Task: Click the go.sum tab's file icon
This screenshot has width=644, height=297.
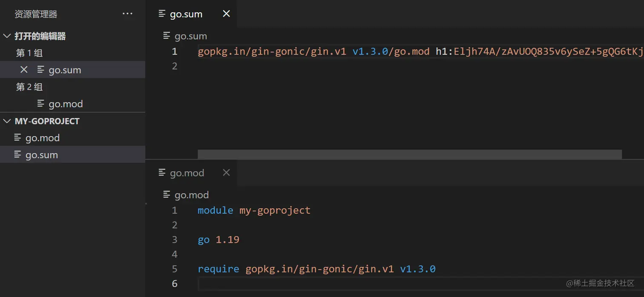Action: pyautogui.click(x=162, y=14)
